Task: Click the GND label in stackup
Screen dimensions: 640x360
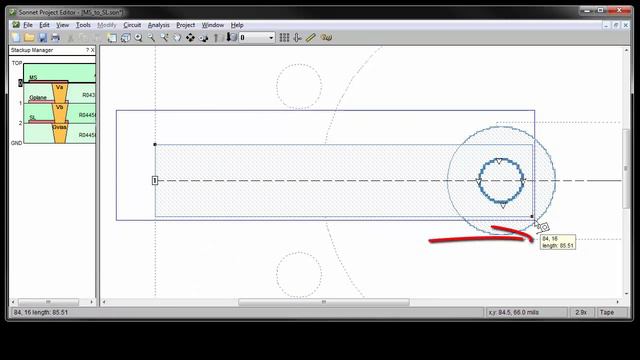Action: [x=16, y=143]
